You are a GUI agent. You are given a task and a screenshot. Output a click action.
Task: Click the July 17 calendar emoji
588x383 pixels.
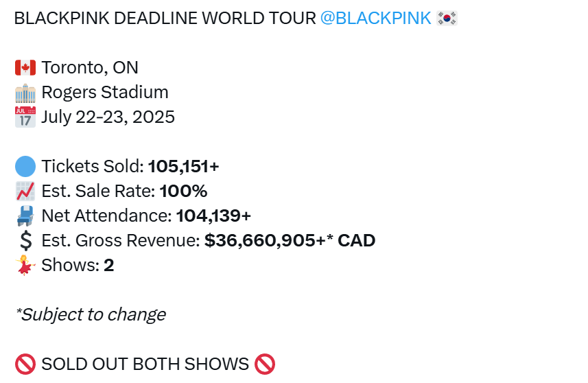(25, 117)
